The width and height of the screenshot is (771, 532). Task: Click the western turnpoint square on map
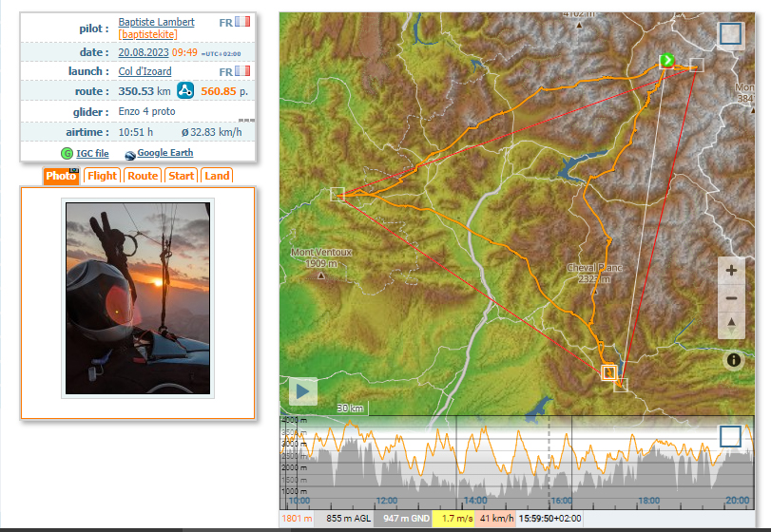point(337,195)
